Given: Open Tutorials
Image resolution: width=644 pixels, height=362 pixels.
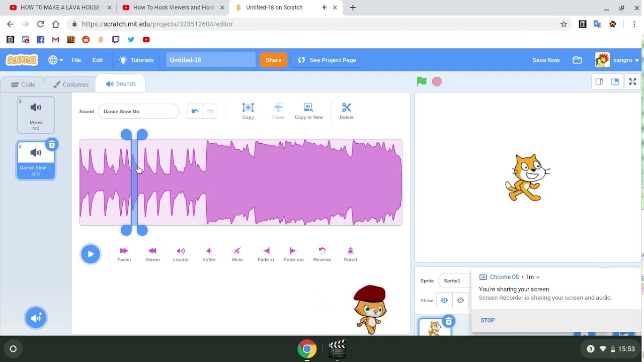Looking at the screenshot, I should coord(136,60).
